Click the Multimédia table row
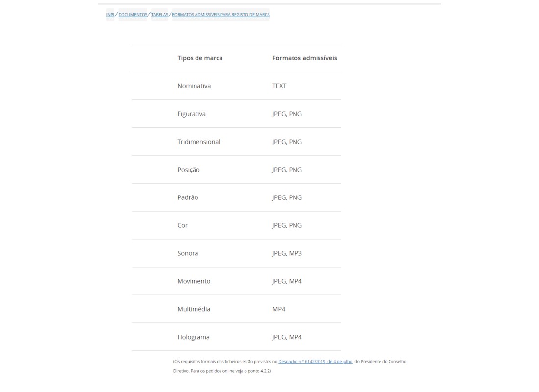 click(x=194, y=309)
